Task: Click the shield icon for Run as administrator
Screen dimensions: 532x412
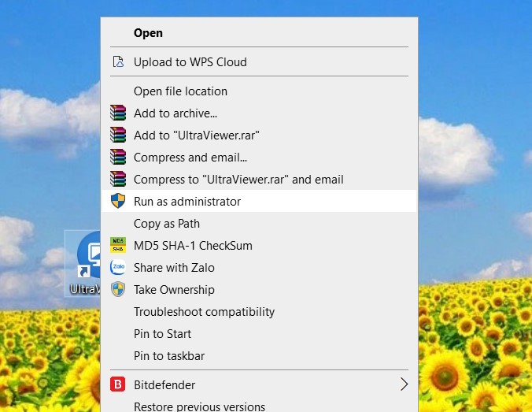Action: (x=118, y=201)
